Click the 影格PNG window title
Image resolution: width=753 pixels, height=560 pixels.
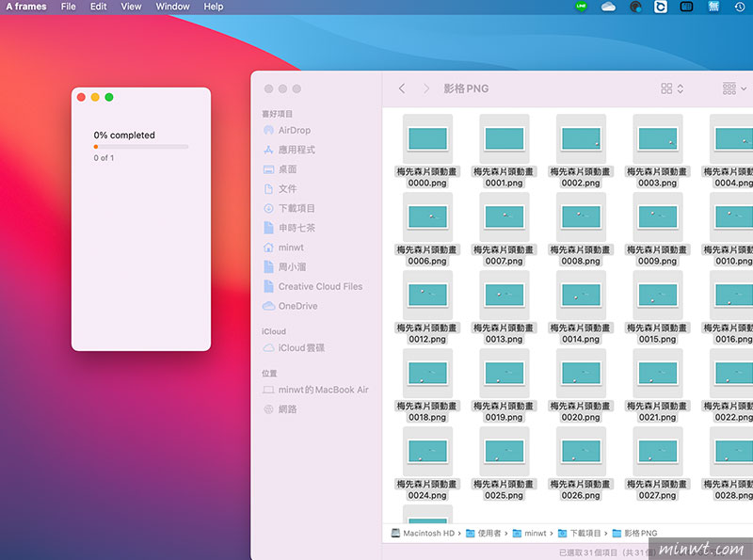(466, 88)
